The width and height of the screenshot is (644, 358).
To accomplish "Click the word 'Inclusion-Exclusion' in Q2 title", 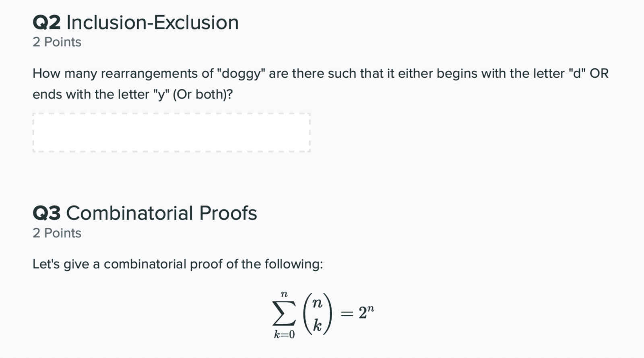I will tap(153, 22).
